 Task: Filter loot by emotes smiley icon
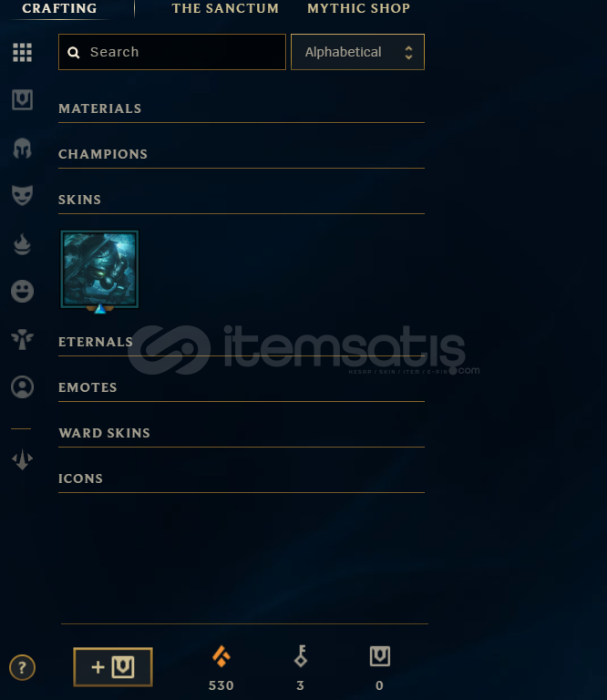[x=22, y=292]
